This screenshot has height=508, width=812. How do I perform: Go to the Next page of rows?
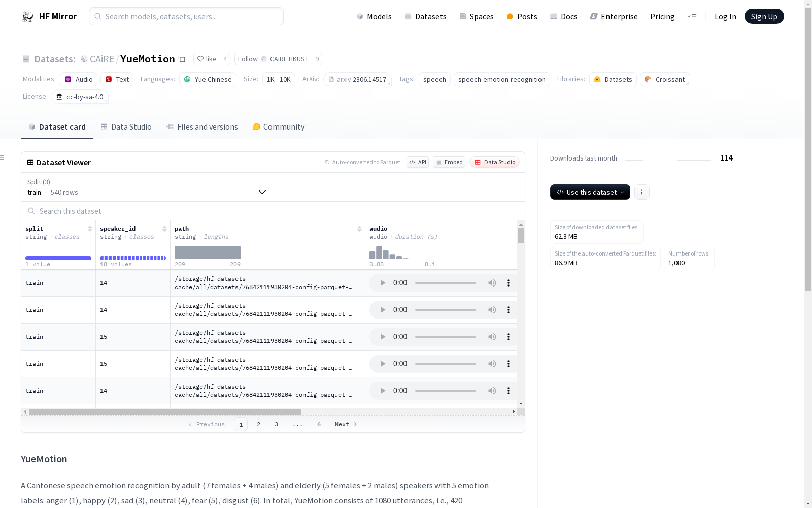[x=346, y=424]
